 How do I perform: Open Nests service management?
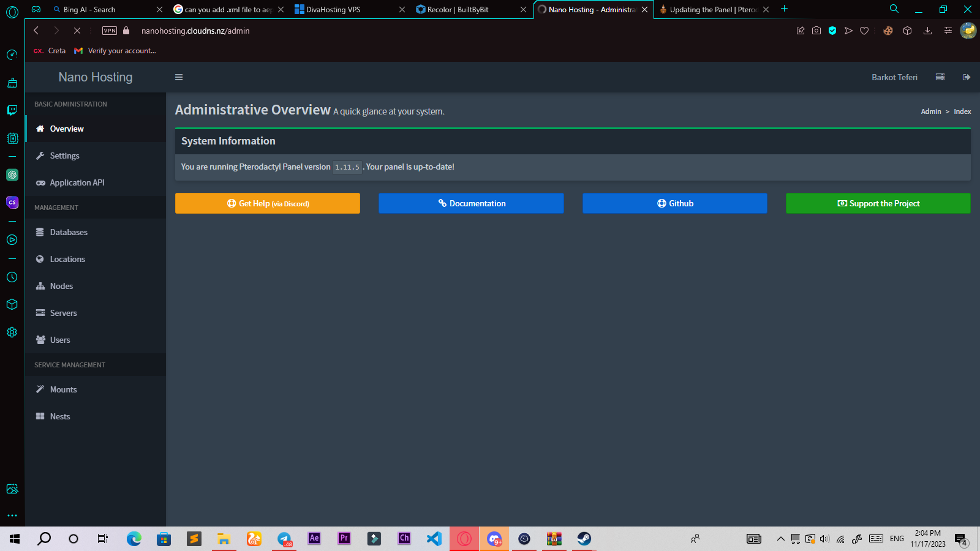point(96,416)
